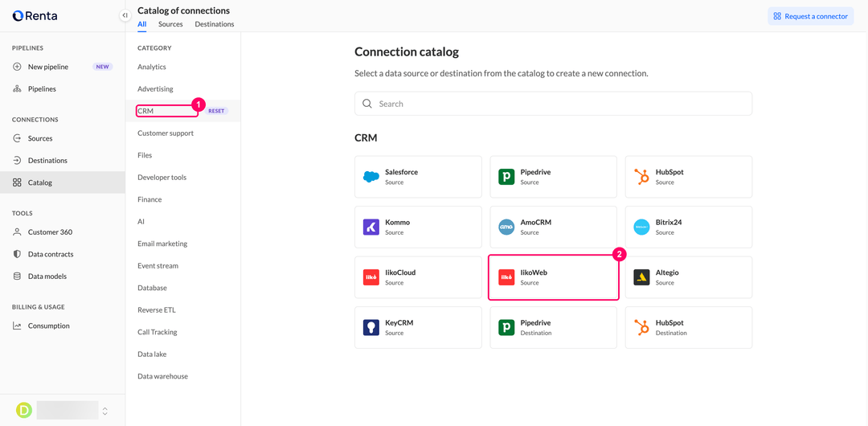Click the Altegio logo icon

[x=641, y=277]
